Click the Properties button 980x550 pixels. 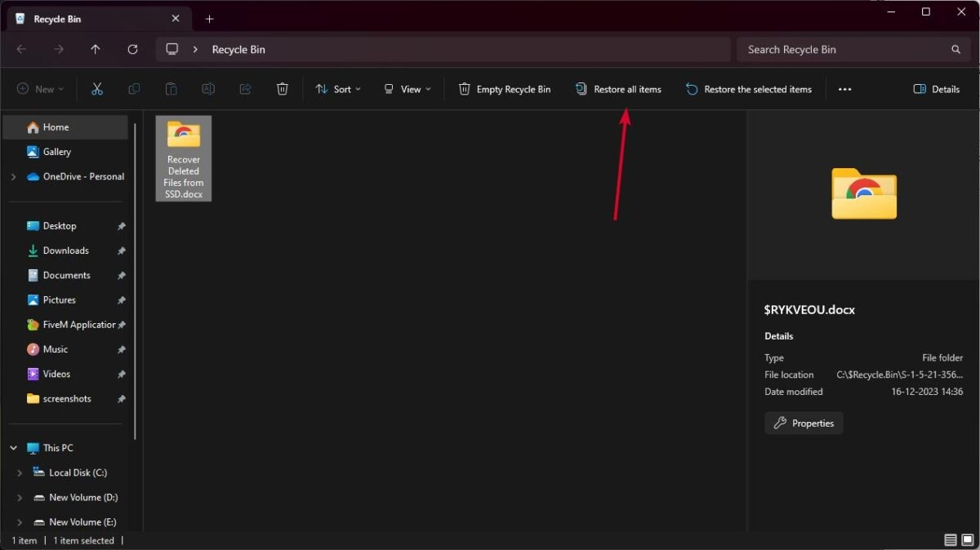804,423
